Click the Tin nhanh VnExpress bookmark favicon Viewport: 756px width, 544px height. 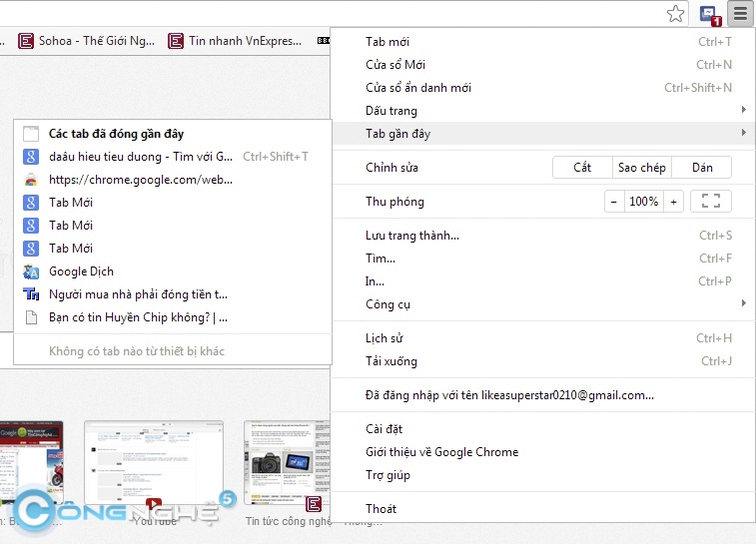click(176, 41)
